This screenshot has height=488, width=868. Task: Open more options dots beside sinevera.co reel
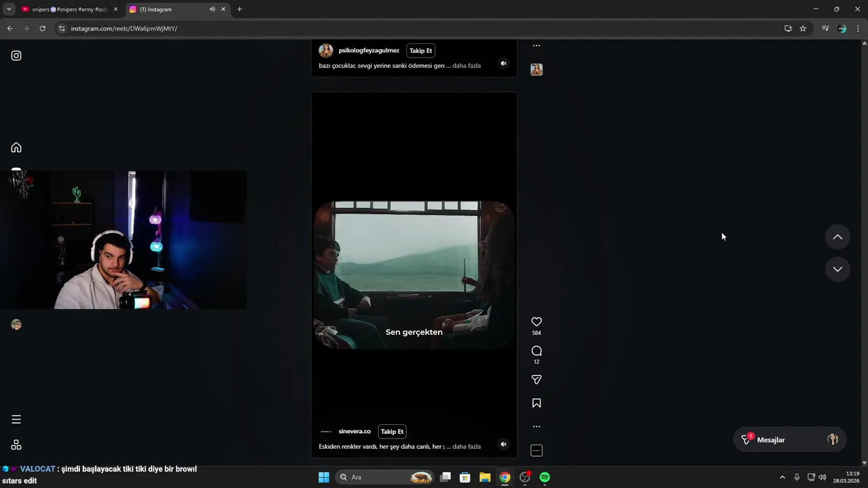coord(536,427)
